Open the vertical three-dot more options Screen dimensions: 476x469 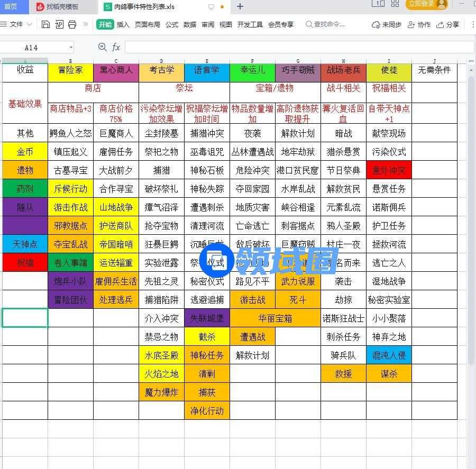472,25
